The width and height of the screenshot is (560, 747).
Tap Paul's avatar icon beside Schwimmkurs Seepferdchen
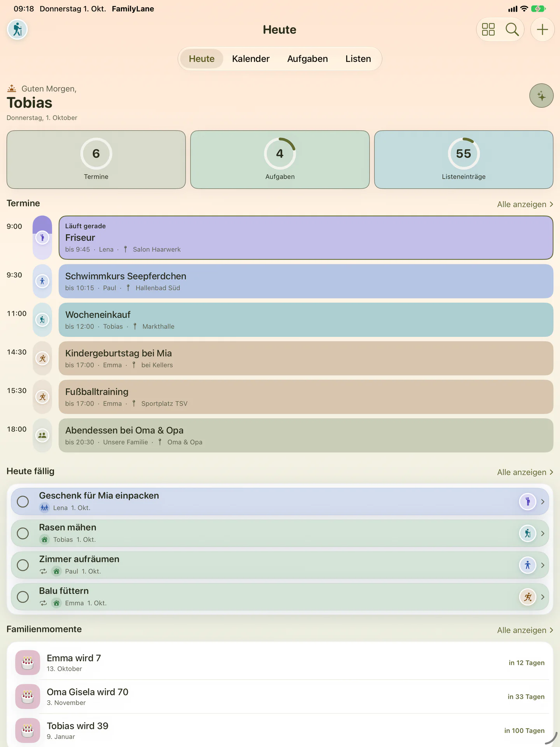click(42, 281)
